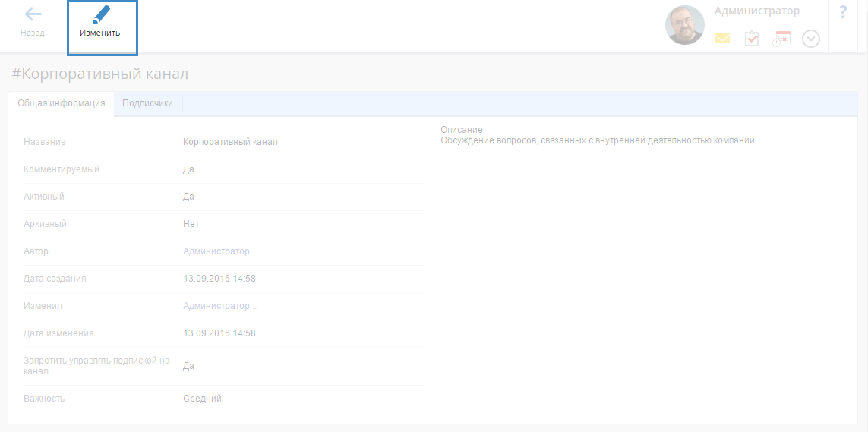Click Средний value in Важность row

202,399
